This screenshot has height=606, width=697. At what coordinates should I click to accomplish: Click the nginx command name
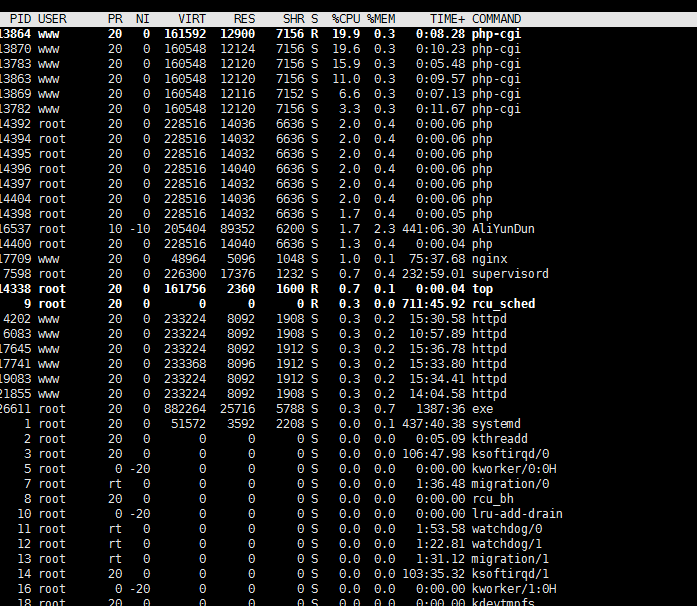489,259
